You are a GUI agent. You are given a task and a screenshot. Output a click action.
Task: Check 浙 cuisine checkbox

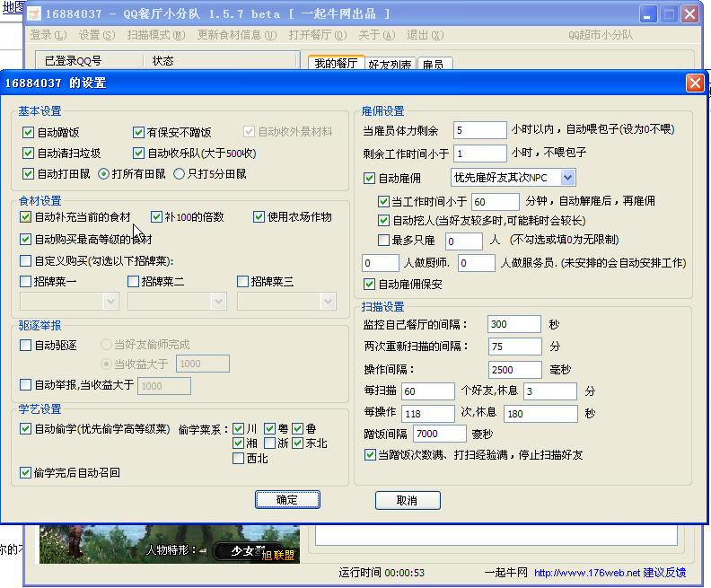point(270,443)
